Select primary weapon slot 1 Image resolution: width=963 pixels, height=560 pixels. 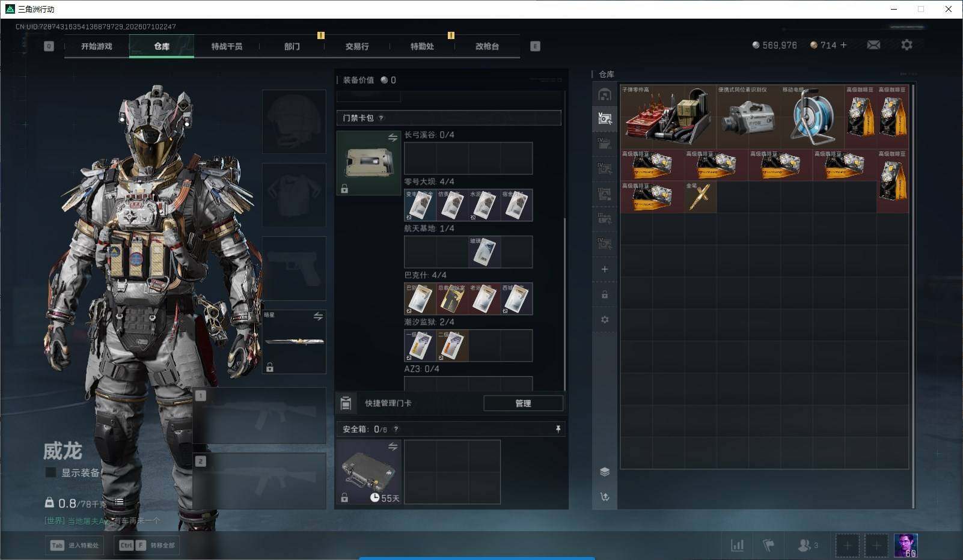(260, 415)
